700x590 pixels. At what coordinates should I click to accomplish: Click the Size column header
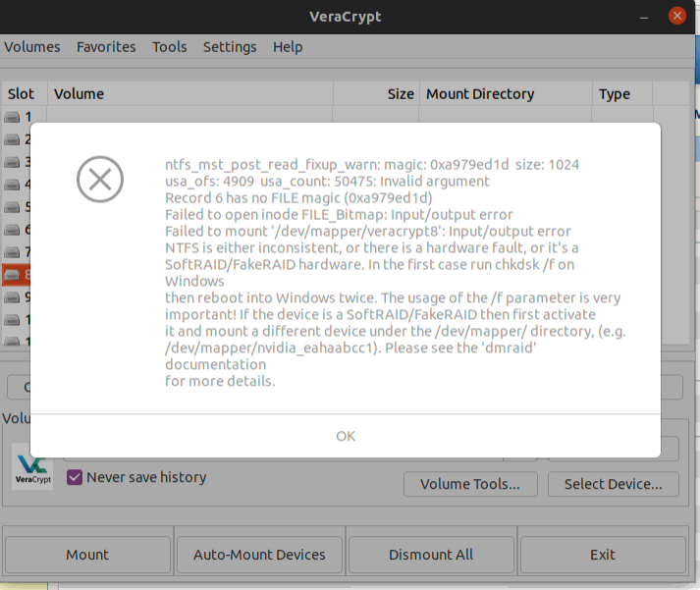pyautogui.click(x=376, y=94)
